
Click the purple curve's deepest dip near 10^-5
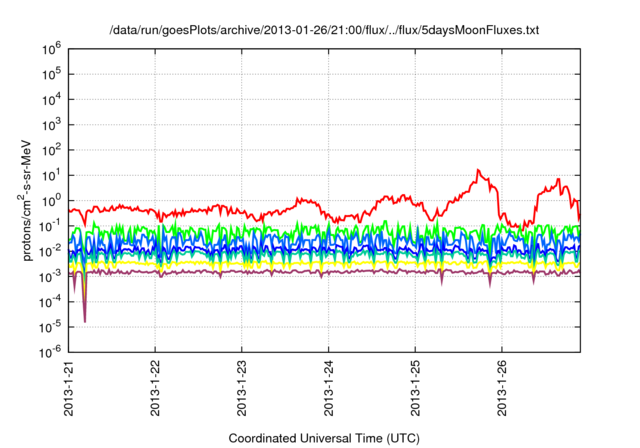85,321
